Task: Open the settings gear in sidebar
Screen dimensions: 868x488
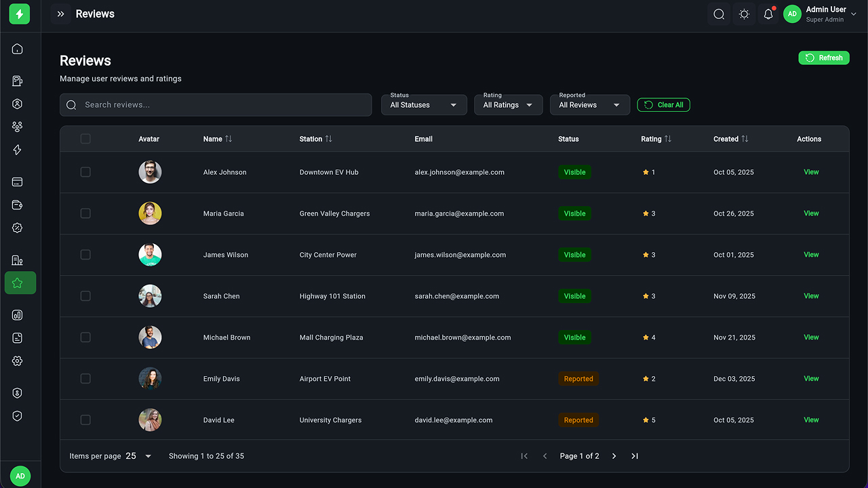Action: coord(18,361)
